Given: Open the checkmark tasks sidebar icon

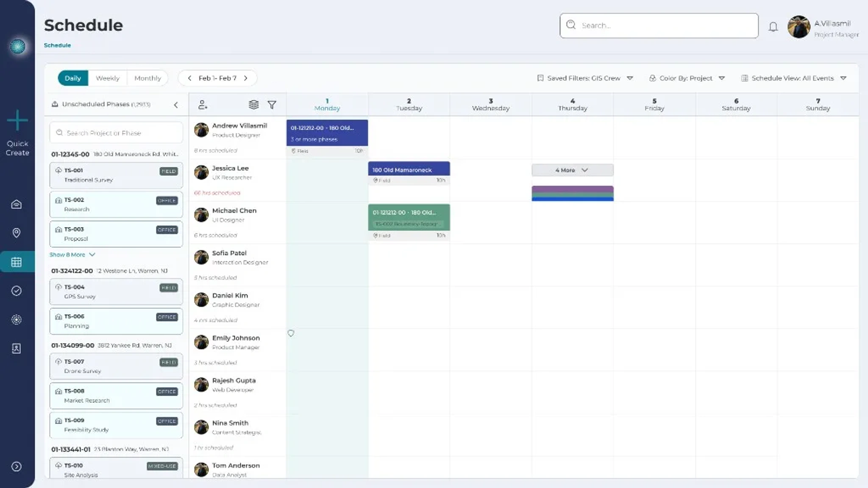Looking at the screenshot, I should point(17,291).
